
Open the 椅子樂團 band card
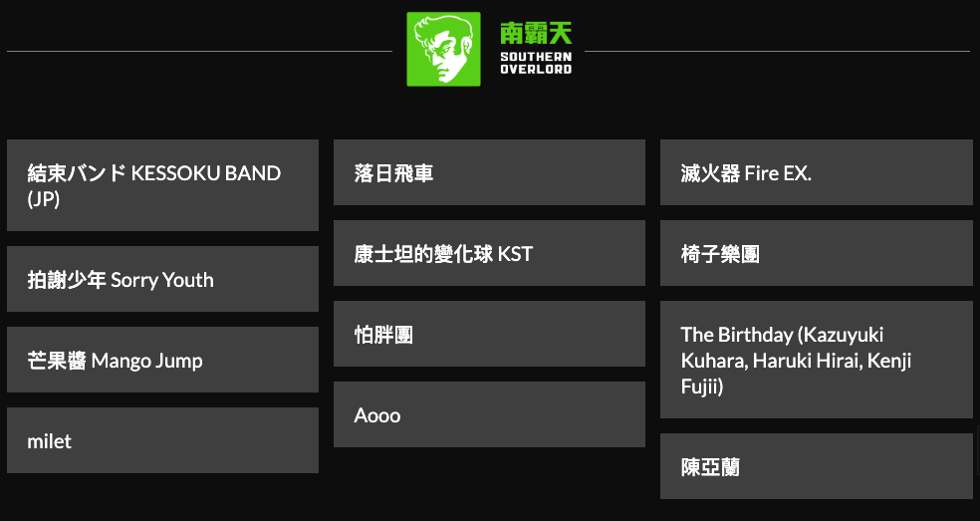816,254
